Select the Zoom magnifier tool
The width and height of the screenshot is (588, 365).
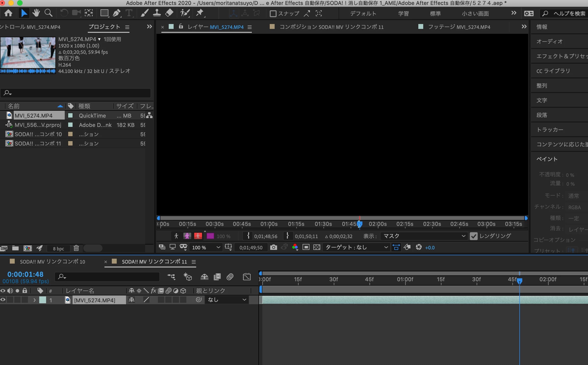[48, 13]
